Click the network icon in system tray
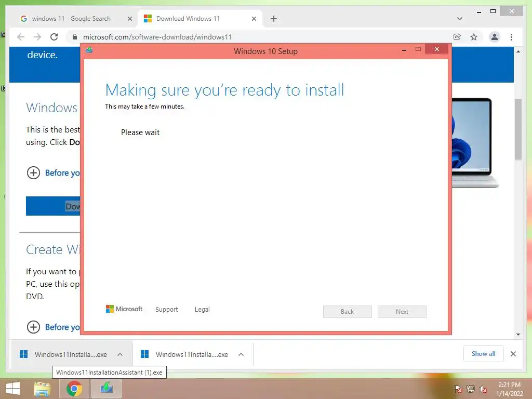 click(x=471, y=389)
